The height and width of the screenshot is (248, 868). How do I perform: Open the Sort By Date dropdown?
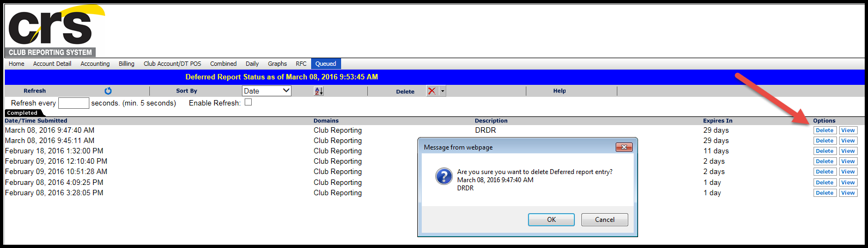pos(266,91)
